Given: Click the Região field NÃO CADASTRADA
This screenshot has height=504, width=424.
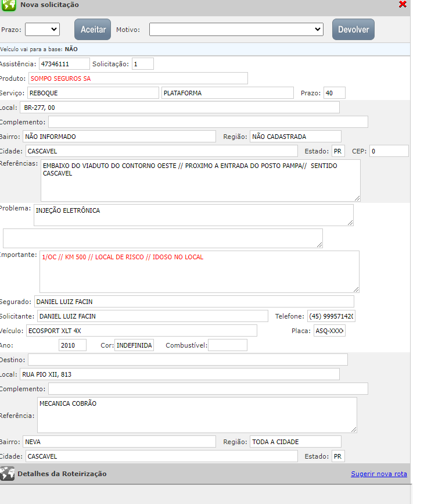Looking at the screenshot, I should 296,136.
